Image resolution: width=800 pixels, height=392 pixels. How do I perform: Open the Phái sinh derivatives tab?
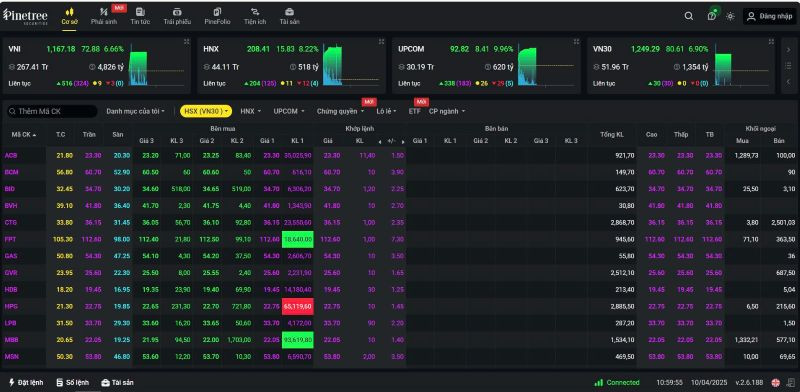[x=104, y=16]
